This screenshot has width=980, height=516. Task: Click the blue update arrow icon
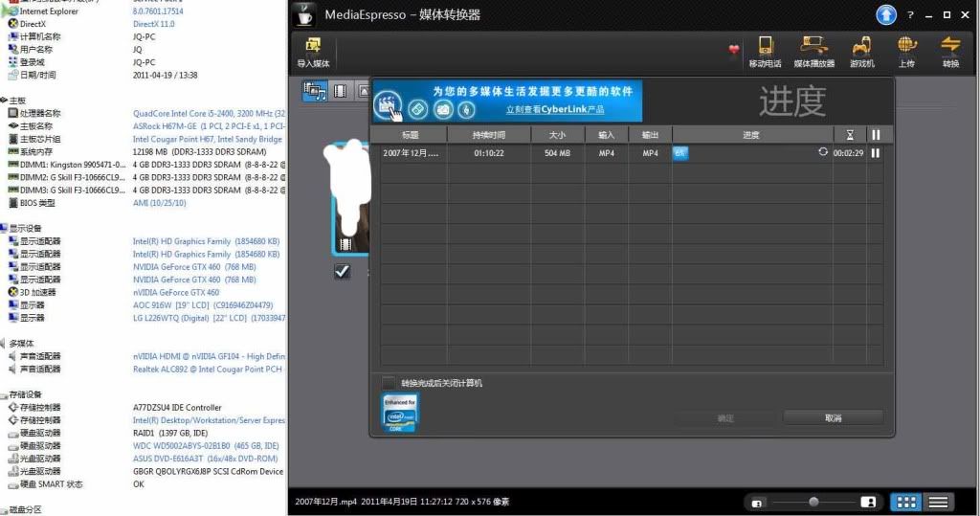coord(886,15)
